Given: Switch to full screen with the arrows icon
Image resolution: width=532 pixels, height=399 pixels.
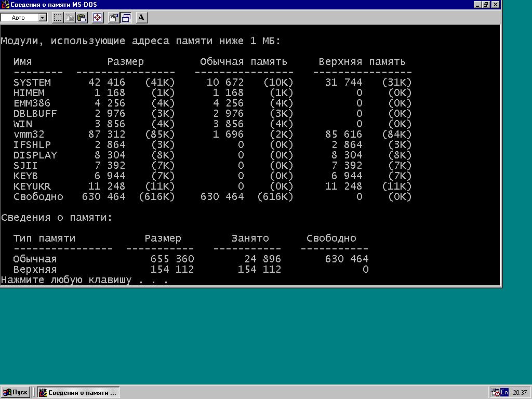Looking at the screenshot, I should click(x=97, y=18).
